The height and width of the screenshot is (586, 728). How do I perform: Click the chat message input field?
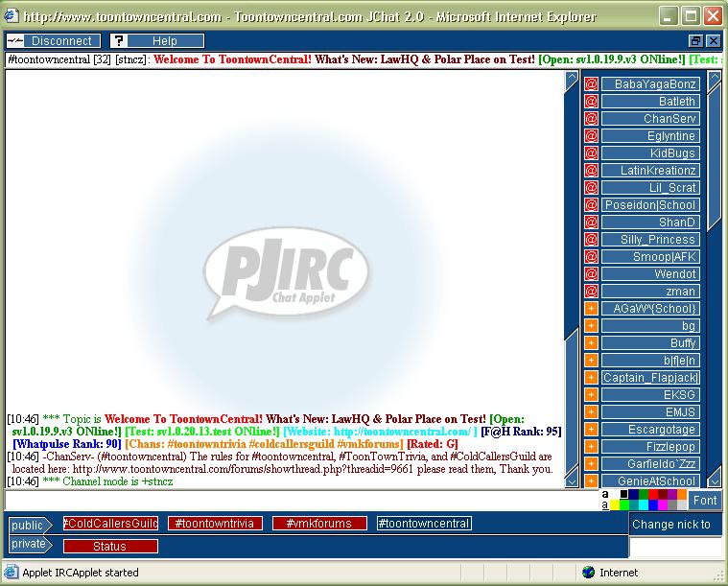click(x=302, y=500)
